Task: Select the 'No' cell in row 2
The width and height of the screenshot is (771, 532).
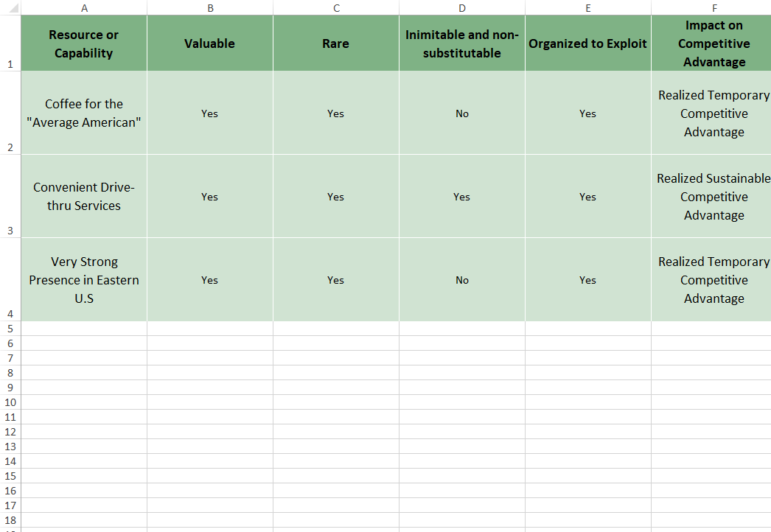Action: [462, 113]
